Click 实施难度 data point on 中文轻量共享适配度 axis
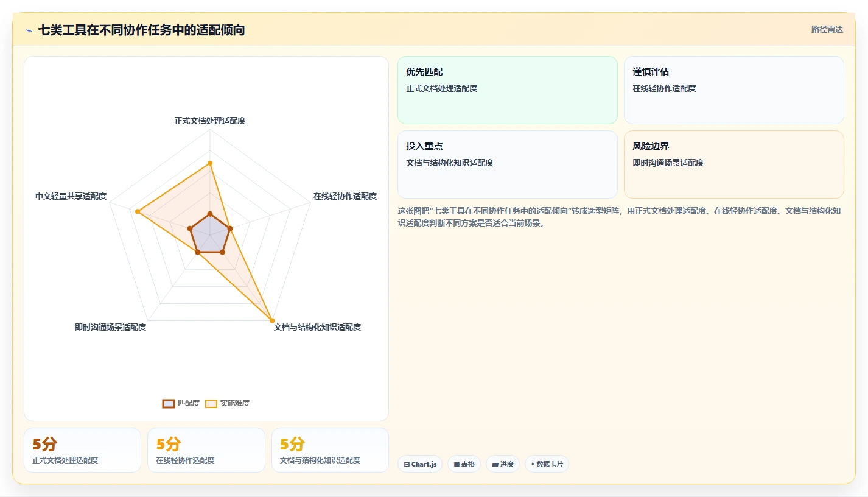Viewport: 868px width, 497px height. [x=138, y=211]
